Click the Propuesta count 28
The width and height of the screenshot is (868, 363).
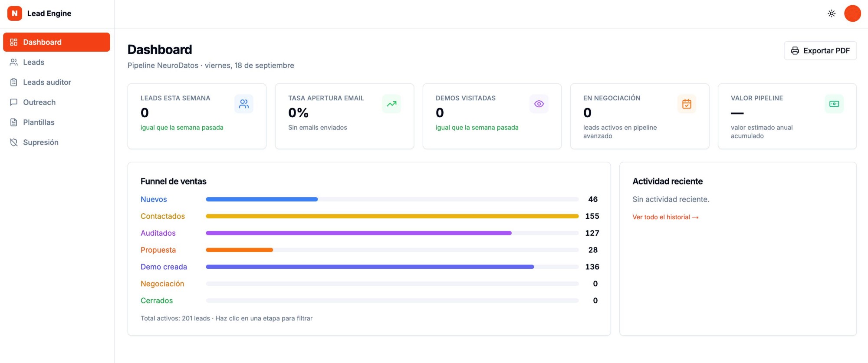coord(593,250)
